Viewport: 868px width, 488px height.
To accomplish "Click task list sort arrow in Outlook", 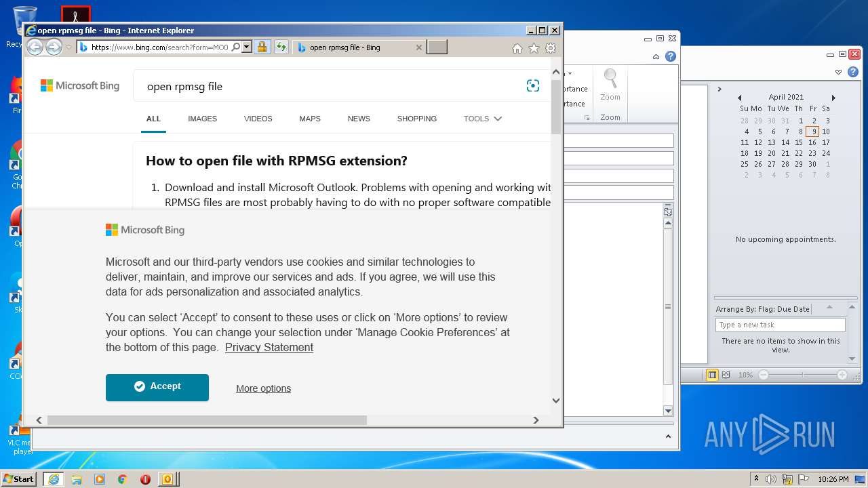I will pyautogui.click(x=829, y=308).
